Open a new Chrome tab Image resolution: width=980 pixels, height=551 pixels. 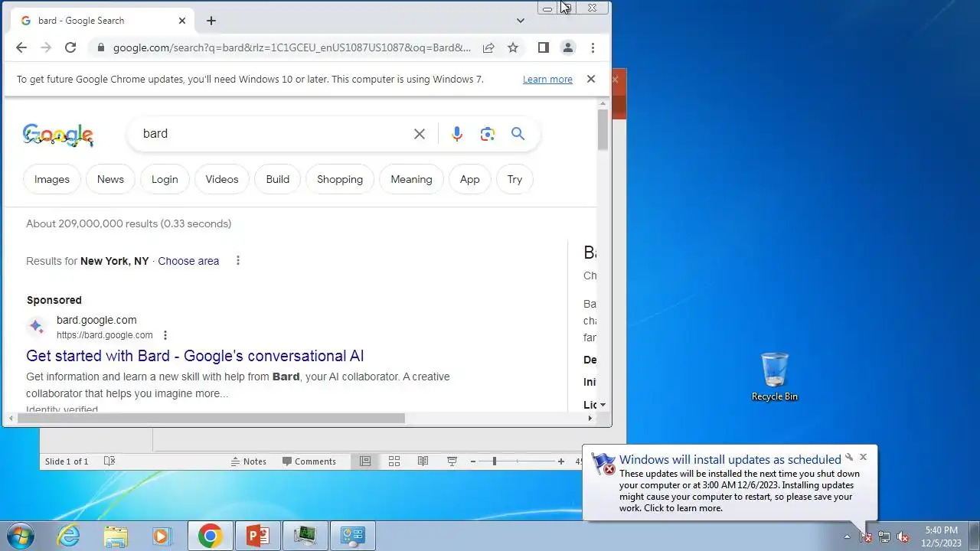point(211,21)
